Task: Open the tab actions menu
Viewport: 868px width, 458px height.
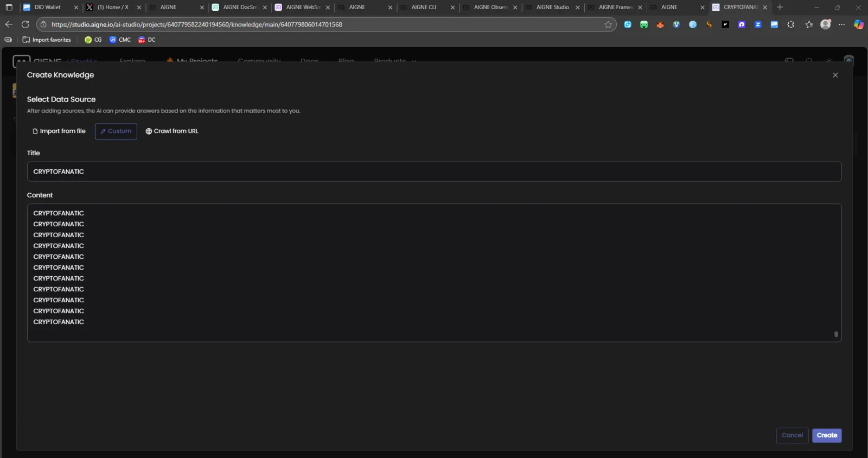Action: [x=9, y=7]
